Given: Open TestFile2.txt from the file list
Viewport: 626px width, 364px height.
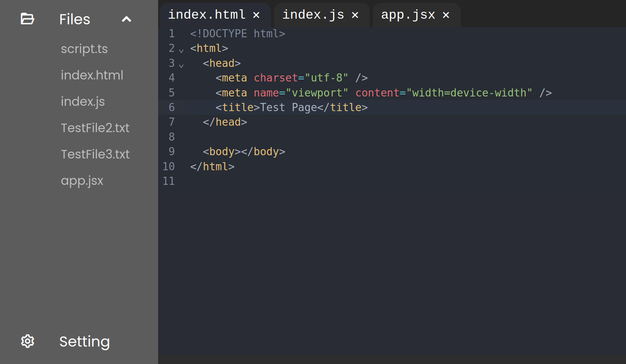Looking at the screenshot, I should [x=95, y=128].
